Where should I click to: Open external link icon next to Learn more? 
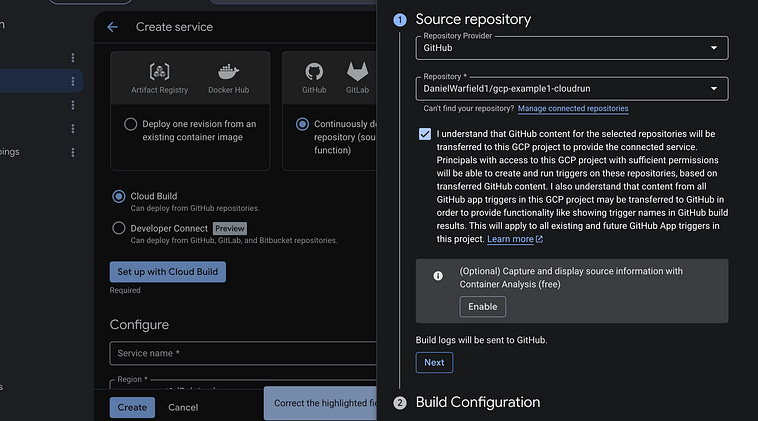point(539,239)
